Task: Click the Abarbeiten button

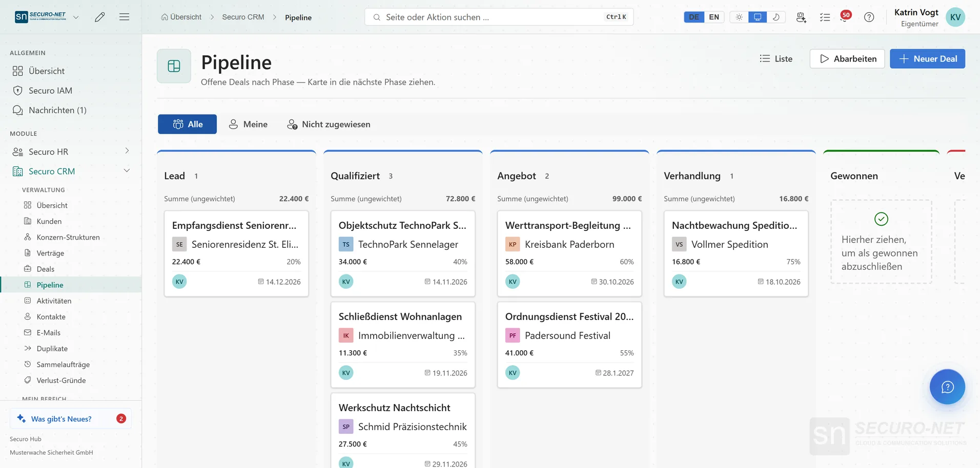Action: tap(847, 59)
